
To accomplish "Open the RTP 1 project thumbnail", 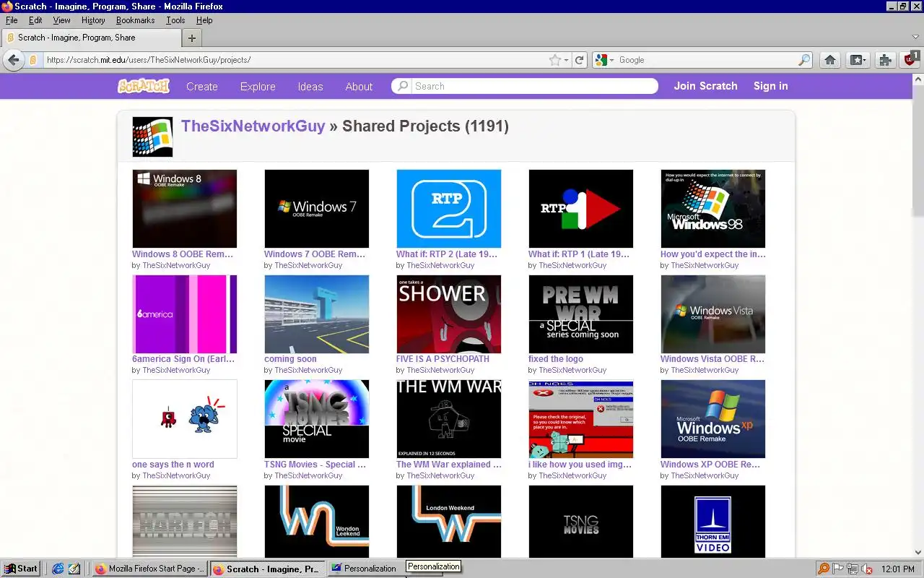I will [x=581, y=209].
